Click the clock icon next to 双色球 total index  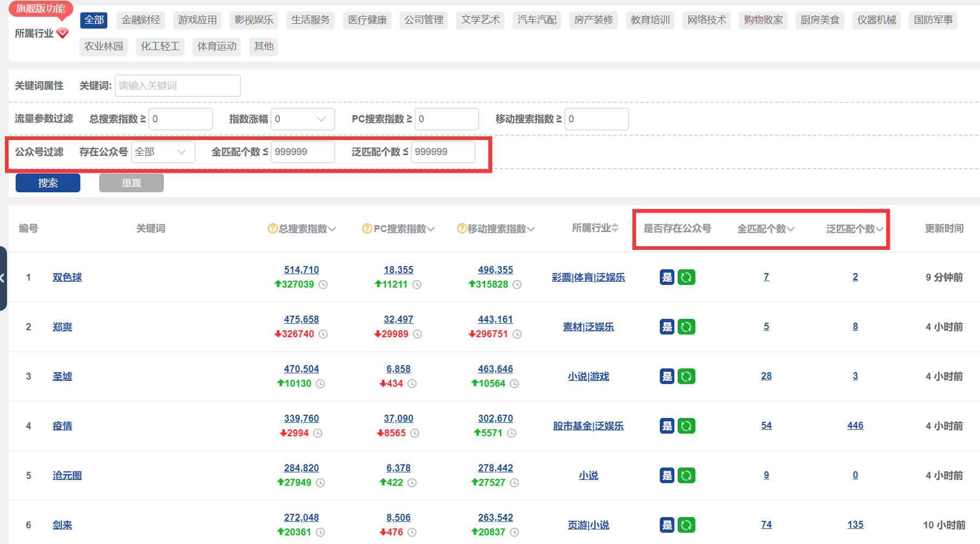coord(322,284)
